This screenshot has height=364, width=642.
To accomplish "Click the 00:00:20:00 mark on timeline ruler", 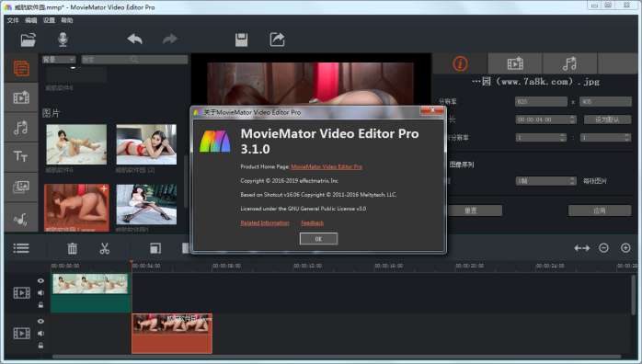I will pos(470,266).
